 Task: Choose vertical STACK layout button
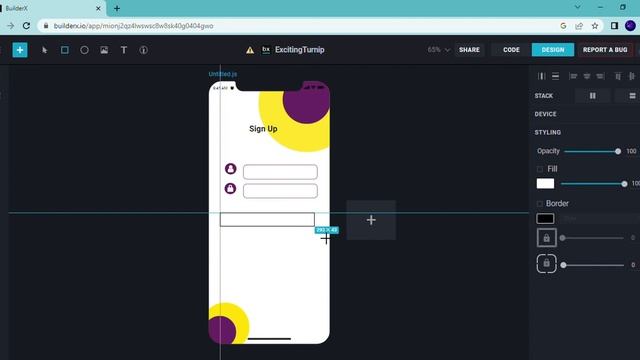[632, 96]
